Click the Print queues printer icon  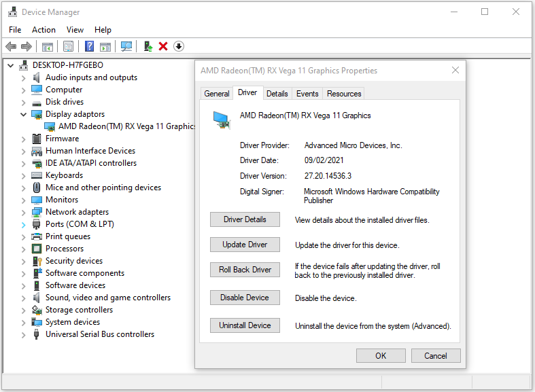tap(37, 236)
